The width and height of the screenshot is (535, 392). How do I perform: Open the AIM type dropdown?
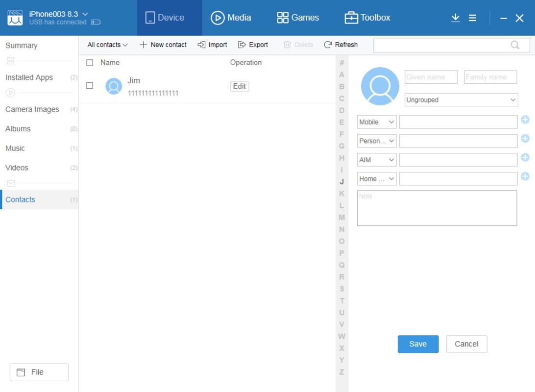[377, 160]
